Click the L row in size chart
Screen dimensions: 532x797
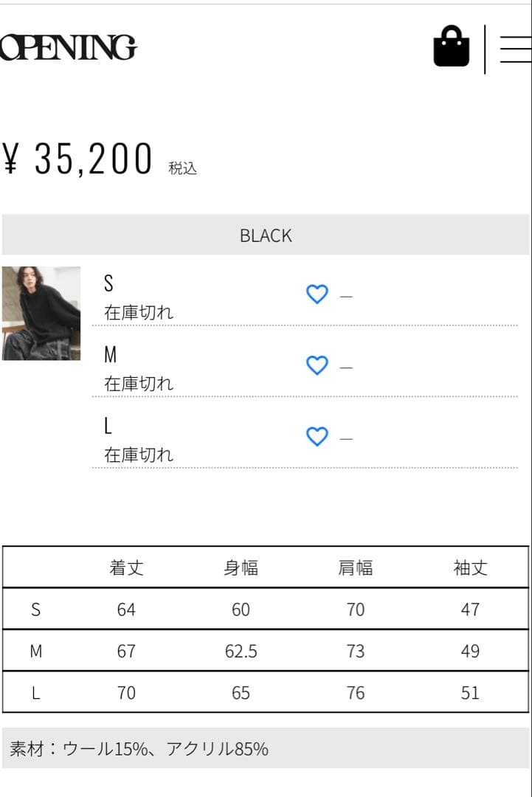tap(36, 693)
